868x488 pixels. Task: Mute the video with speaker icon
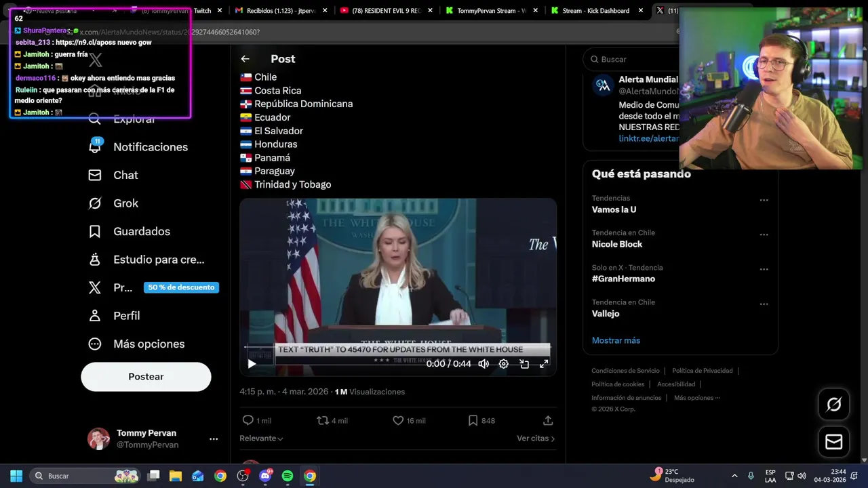point(484,364)
